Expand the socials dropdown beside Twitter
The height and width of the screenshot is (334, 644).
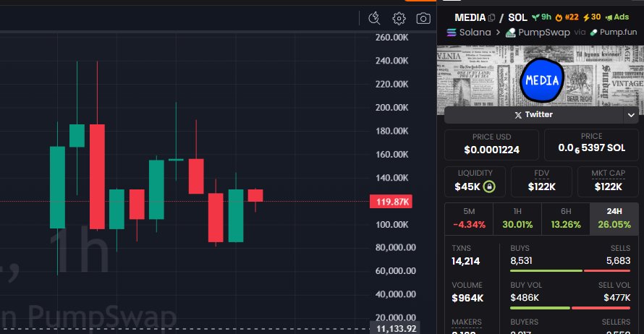(631, 115)
